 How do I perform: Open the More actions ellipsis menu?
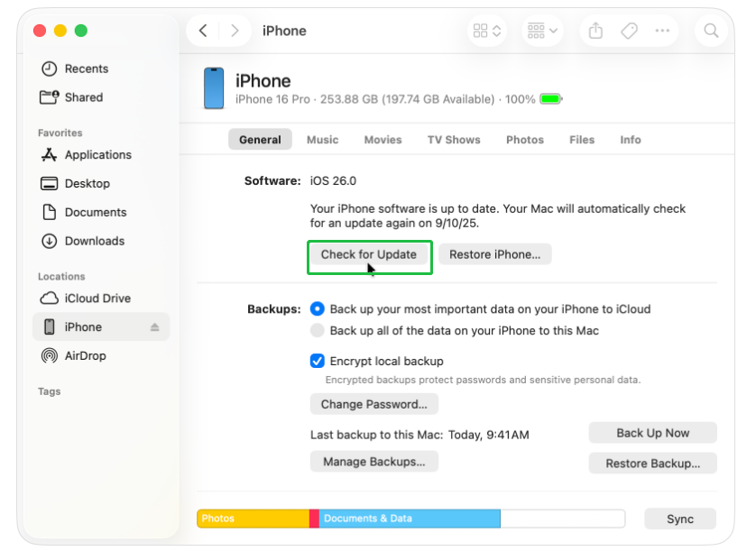click(x=662, y=31)
